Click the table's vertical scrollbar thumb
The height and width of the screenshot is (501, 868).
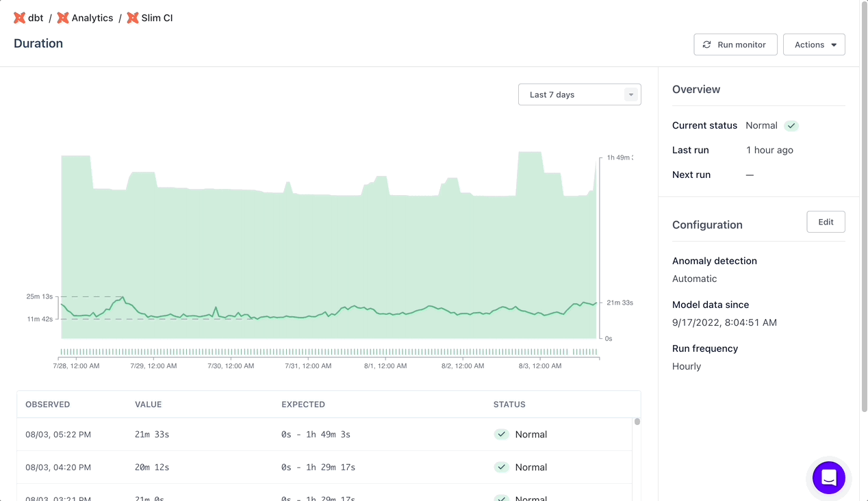(x=637, y=422)
